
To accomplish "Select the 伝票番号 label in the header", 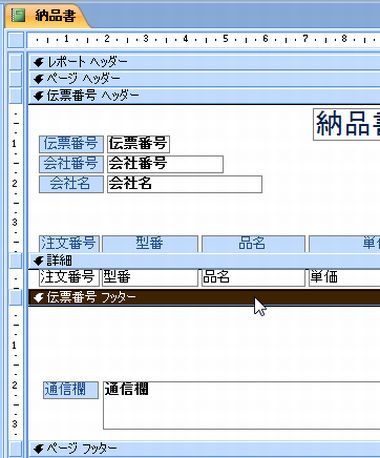I will (x=71, y=144).
